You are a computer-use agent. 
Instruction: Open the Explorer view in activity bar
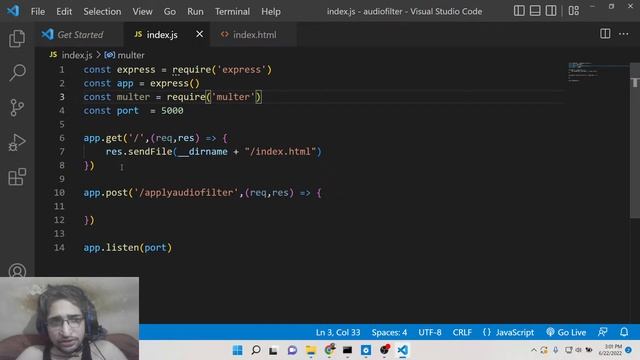point(17,38)
